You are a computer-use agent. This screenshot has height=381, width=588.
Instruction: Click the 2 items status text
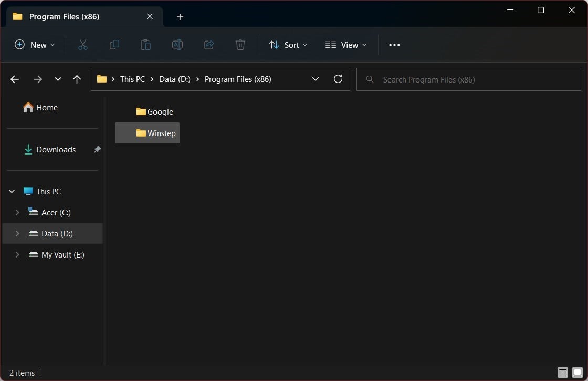(22, 373)
